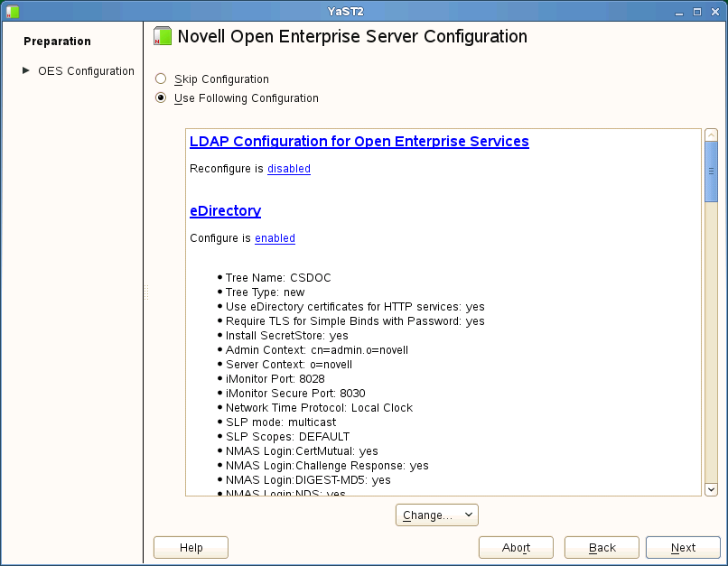
Task: Click the OES Configuration sidebar step
Action: click(86, 71)
